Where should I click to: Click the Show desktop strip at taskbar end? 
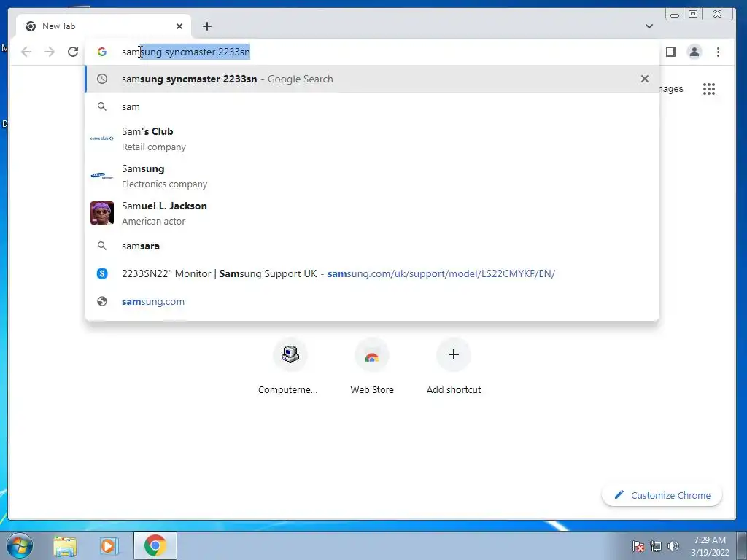point(741,545)
